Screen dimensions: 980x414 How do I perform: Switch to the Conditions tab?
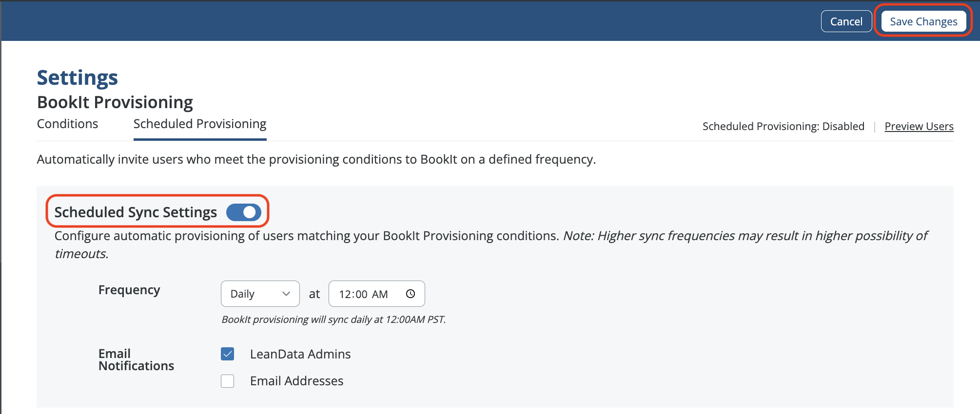[x=68, y=124]
